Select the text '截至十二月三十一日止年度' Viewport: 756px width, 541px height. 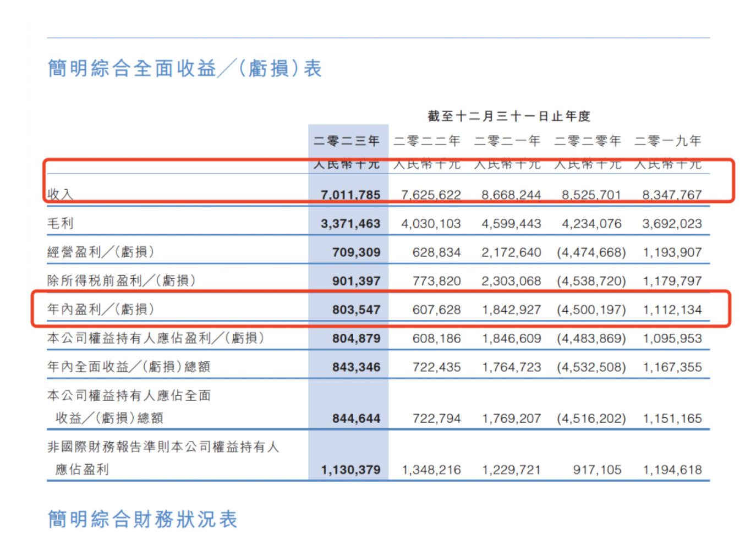[509, 116]
